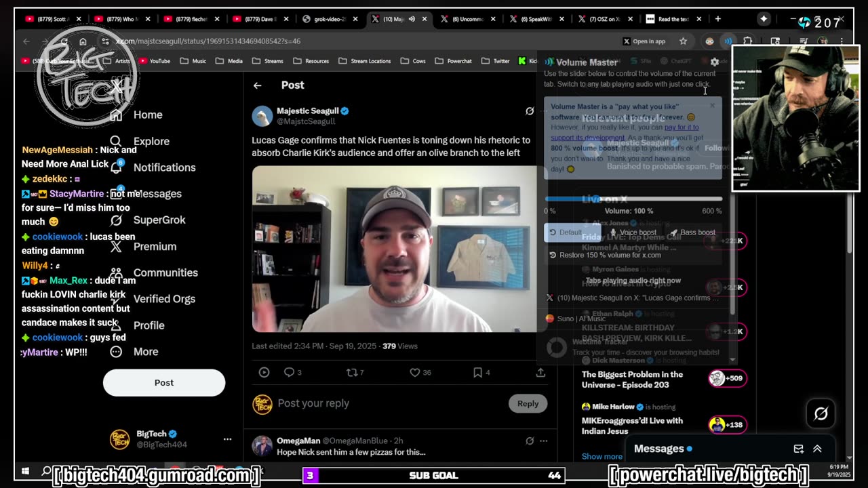The image size is (868, 488).
Task: Click Kick bookmark icon in bookmarks bar
Action: pos(522,61)
